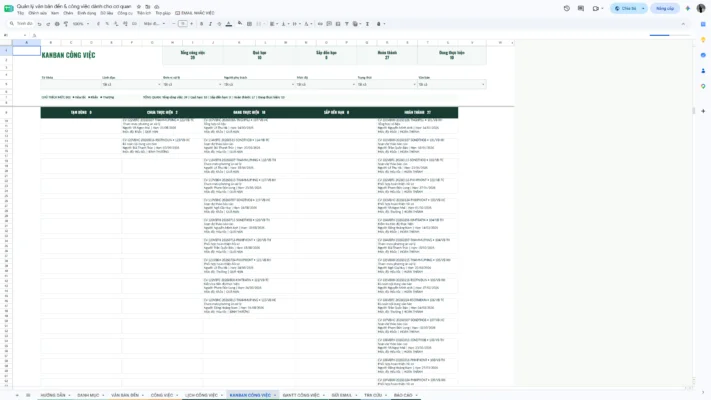The height and width of the screenshot is (400, 711).
Task: Apply italic formatting
Action: [210, 24]
